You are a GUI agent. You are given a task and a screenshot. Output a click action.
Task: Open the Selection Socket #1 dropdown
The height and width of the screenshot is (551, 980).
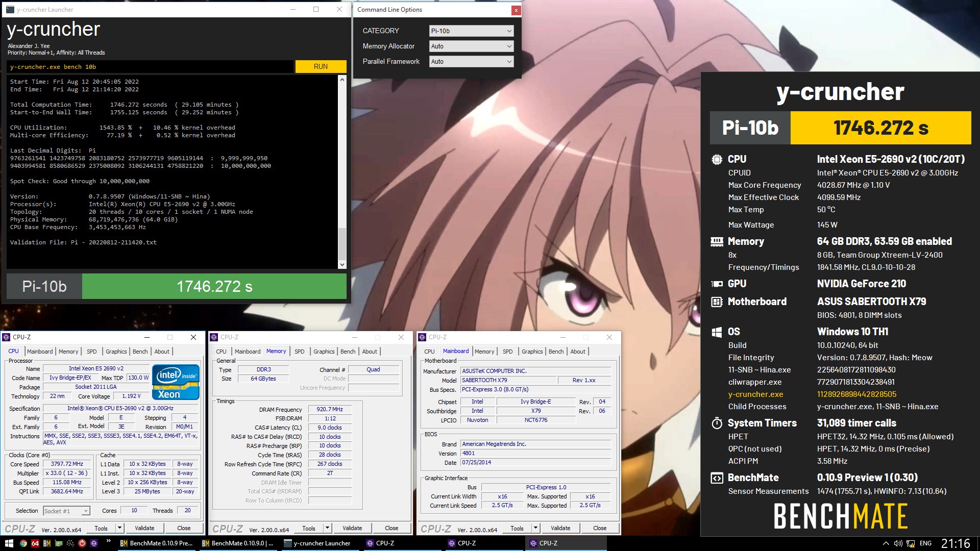(66, 511)
